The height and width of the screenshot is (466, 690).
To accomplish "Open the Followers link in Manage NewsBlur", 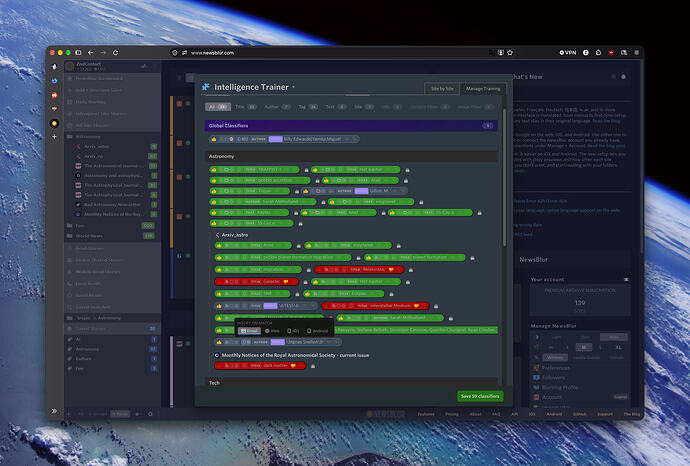I will (553, 378).
